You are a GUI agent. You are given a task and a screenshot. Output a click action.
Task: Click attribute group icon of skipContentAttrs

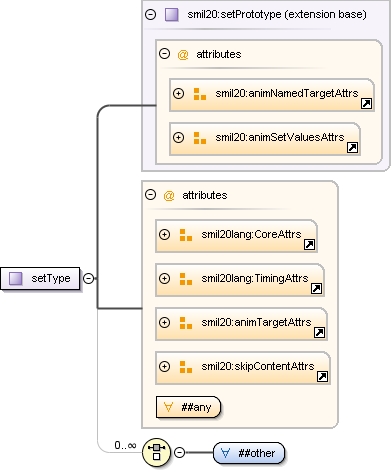coord(186,367)
